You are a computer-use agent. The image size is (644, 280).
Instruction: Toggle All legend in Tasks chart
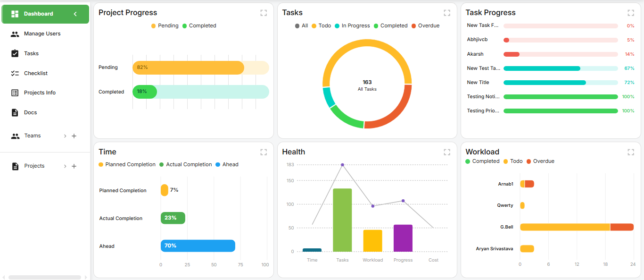(301, 26)
